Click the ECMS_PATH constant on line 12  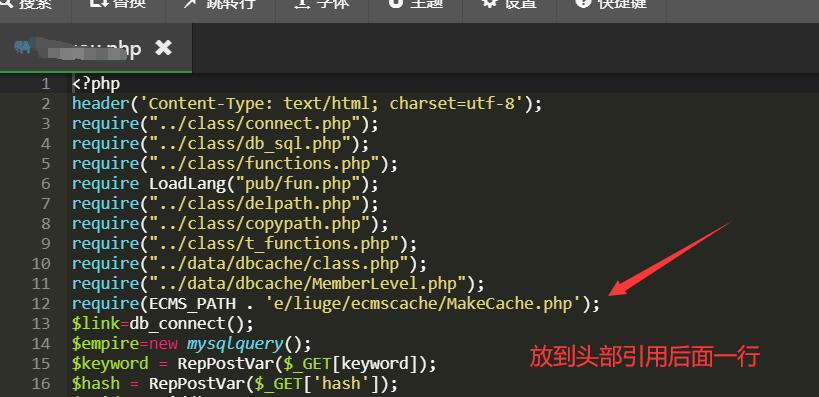pyautogui.click(x=192, y=303)
